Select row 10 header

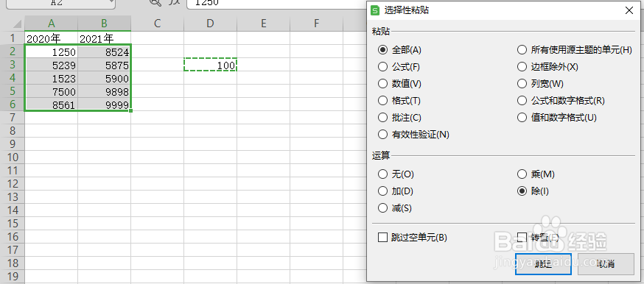(x=13, y=157)
